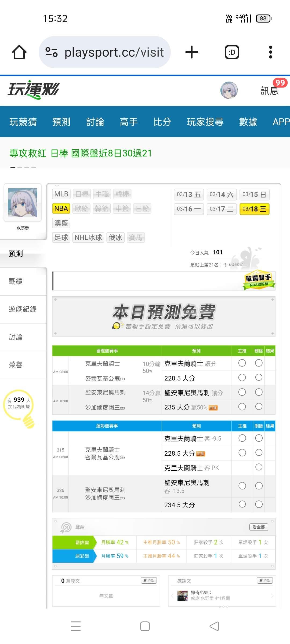Screen dimensions: 290x644
Task: Click 國際盤 月勝率 42% stat
Action: click(115, 542)
